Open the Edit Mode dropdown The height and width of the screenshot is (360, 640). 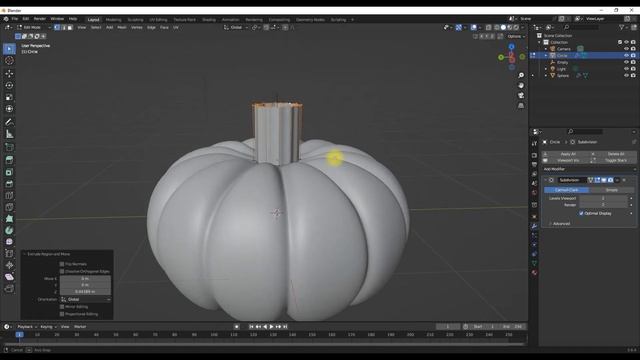coord(33,27)
